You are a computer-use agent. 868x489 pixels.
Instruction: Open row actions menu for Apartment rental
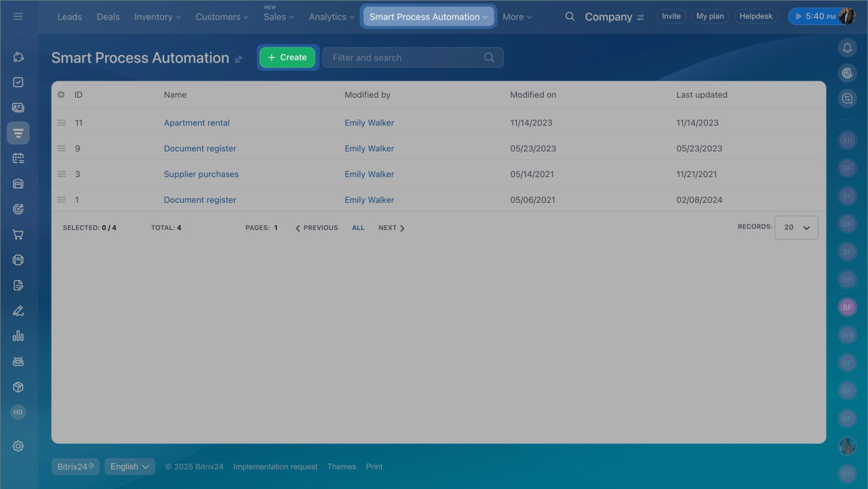tap(62, 123)
